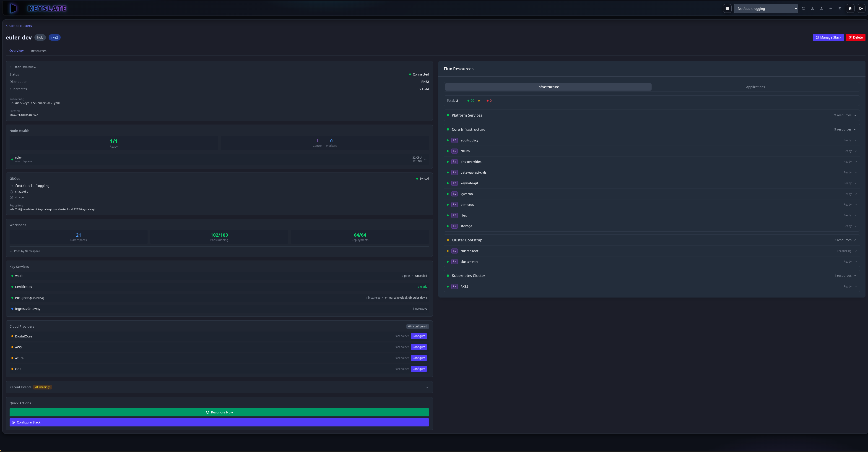This screenshot has height=452, width=868.
Task: Expand the RKE2 row chevron
Action: (855, 287)
